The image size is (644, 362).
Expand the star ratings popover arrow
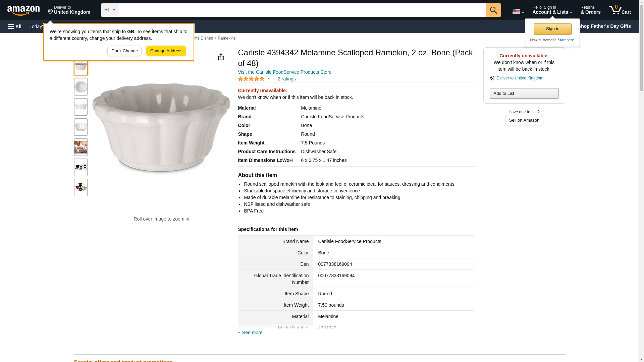click(269, 79)
